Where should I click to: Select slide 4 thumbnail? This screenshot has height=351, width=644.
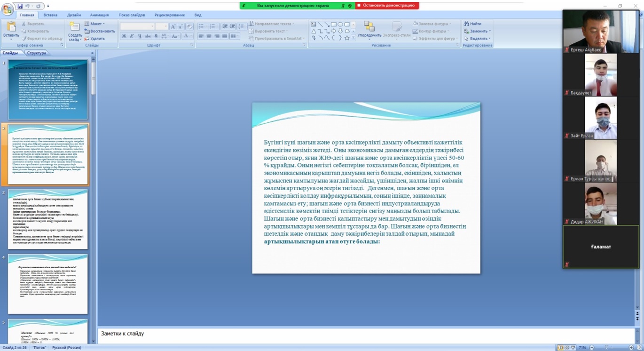[x=48, y=284]
